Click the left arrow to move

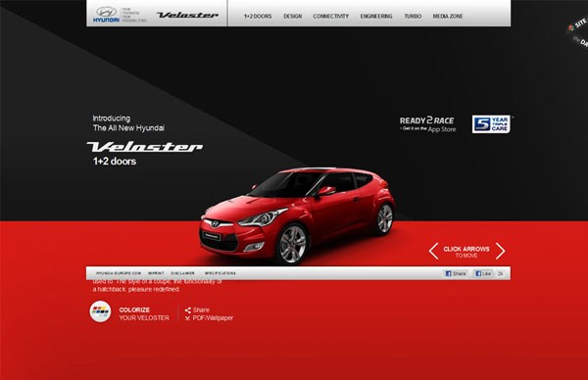coord(433,251)
